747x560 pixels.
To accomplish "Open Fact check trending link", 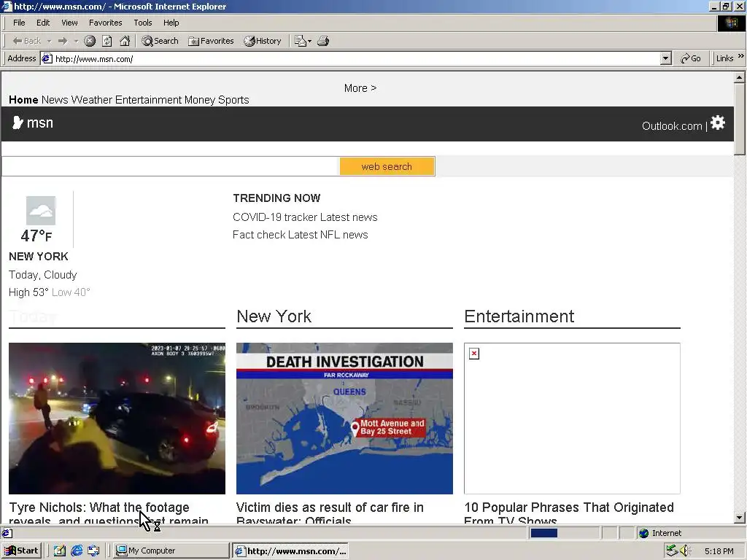I will [259, 235].
